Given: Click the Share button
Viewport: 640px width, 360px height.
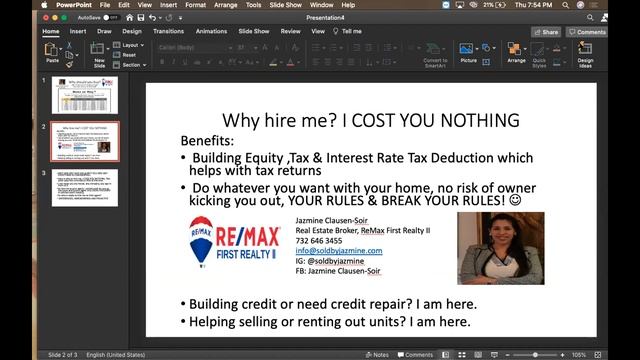Looking at the screenshot, I should 546,32.
